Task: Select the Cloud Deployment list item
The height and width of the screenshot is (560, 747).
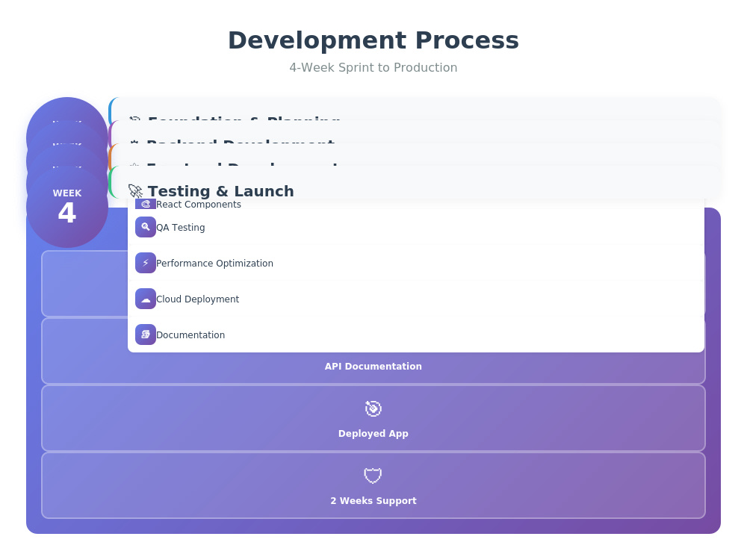Action: click(x=416, y=299)
